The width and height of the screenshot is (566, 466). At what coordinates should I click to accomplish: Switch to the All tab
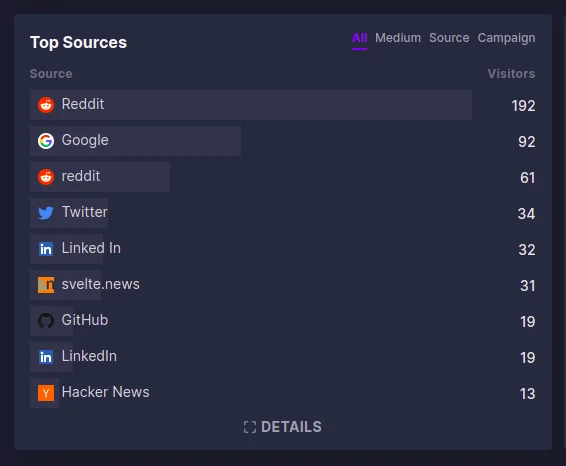[359, 38]
